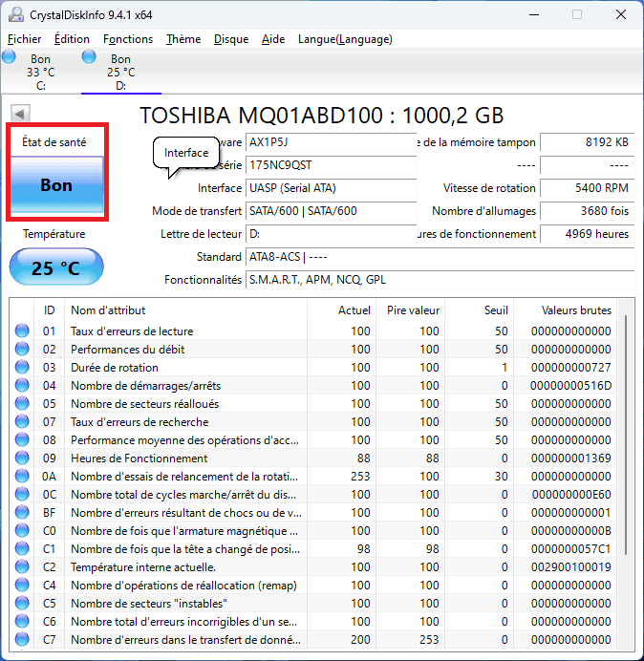This screenshot has width=644, height=661.
Task: Click the CrystalDiskInfo app icon in title bar
Action: (x=16, y=14)
